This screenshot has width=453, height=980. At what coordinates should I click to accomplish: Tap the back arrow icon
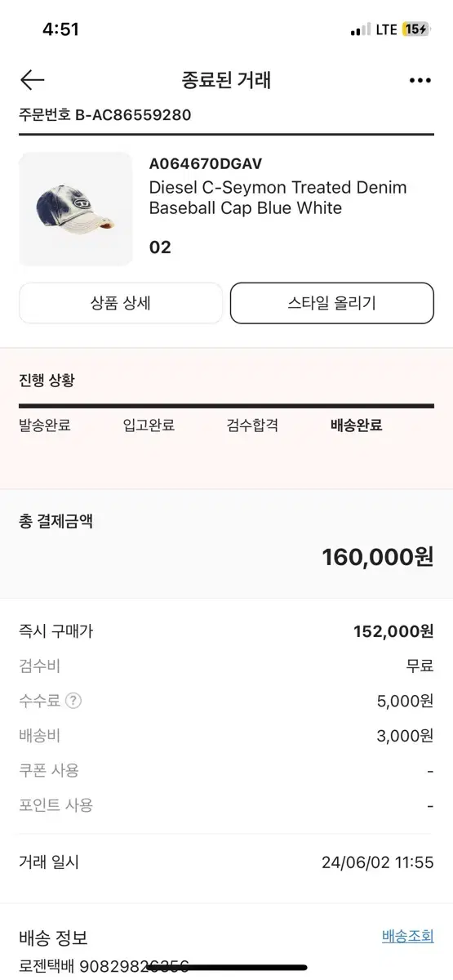(33, 79)
